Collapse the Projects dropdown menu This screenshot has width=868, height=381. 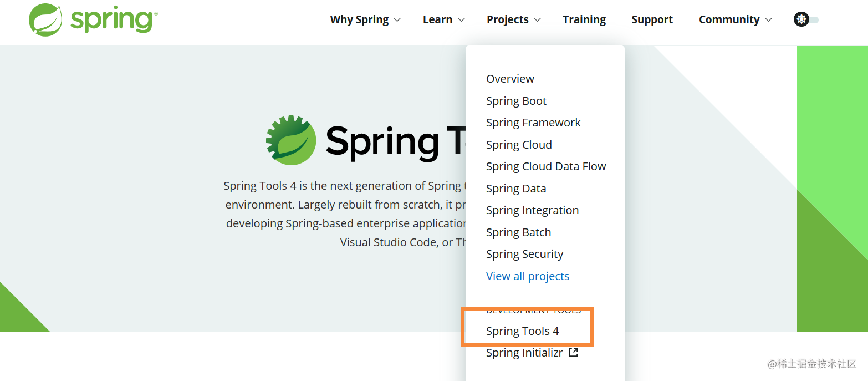click(513, 20)
